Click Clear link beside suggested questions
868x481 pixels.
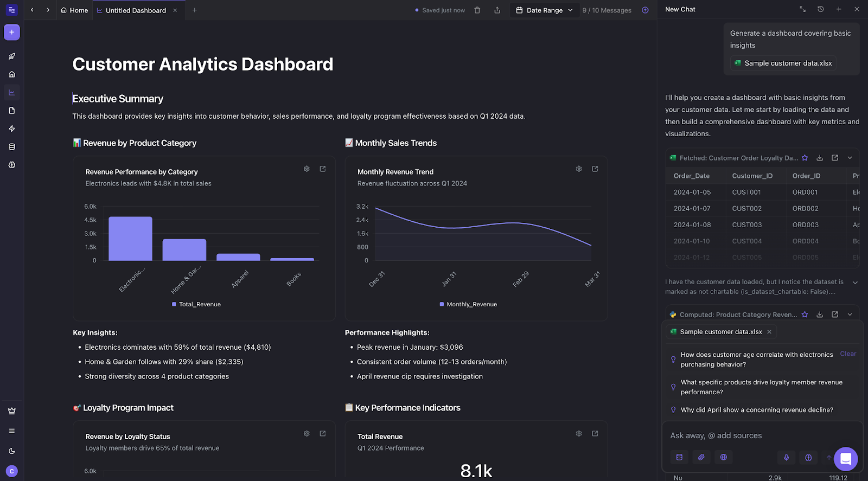coord(848,354)
